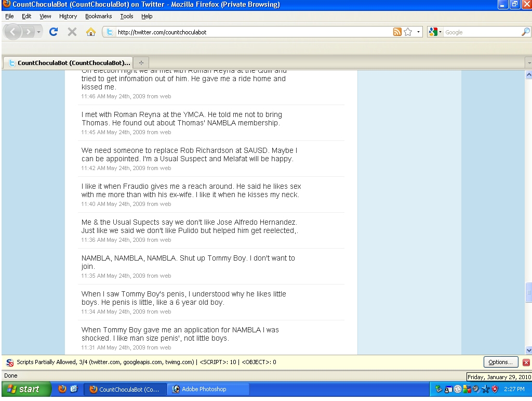Click the NoScript Options button

pos(500,363)
